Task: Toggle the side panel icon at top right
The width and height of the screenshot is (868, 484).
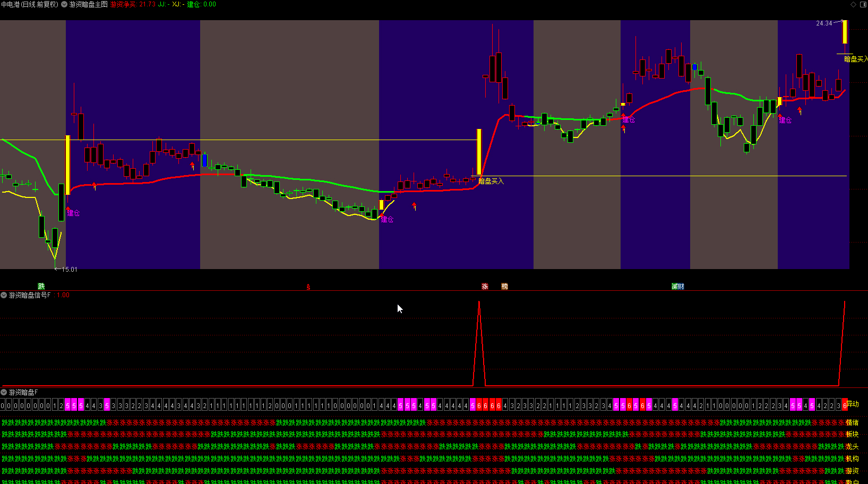Action: click(863, 4)
